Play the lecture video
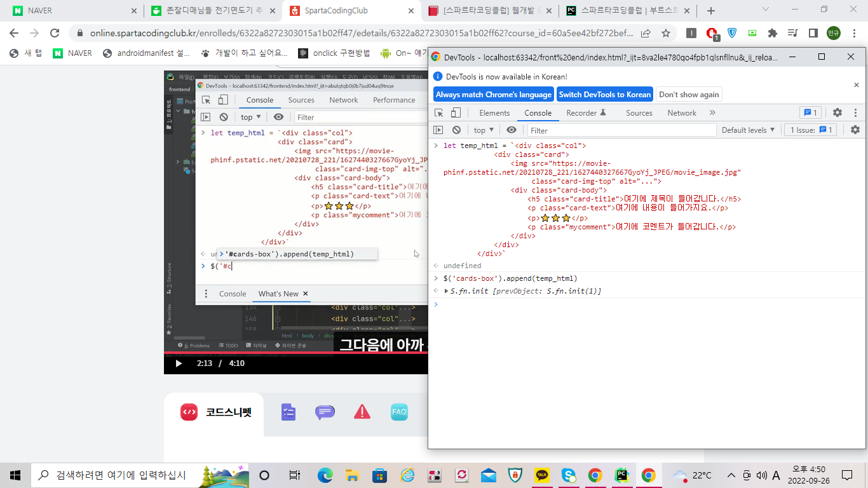The width and height of the screenshot is (868, 488). (179, 363)
